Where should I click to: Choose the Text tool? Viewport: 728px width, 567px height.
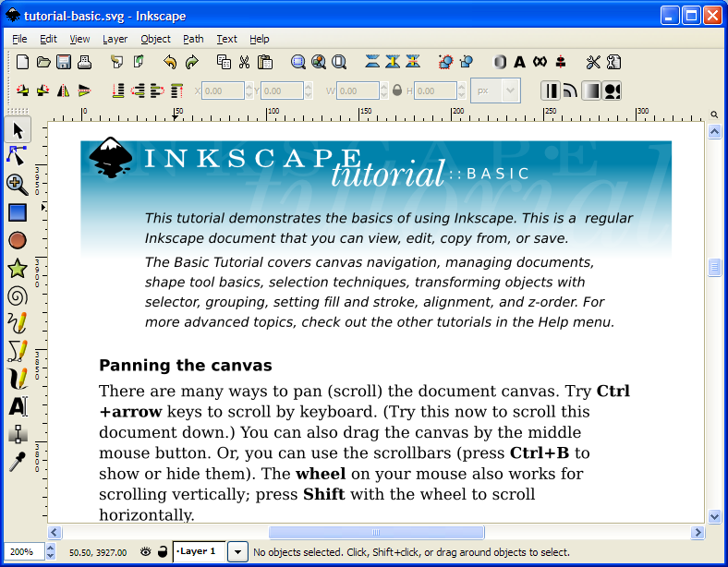(17, 406)
